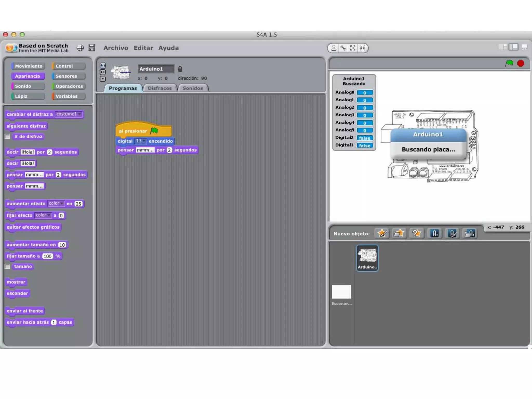This screenshot has height=399, width=532.
Task: Click the save project disk icon
Action: click(x=92, y=48)
